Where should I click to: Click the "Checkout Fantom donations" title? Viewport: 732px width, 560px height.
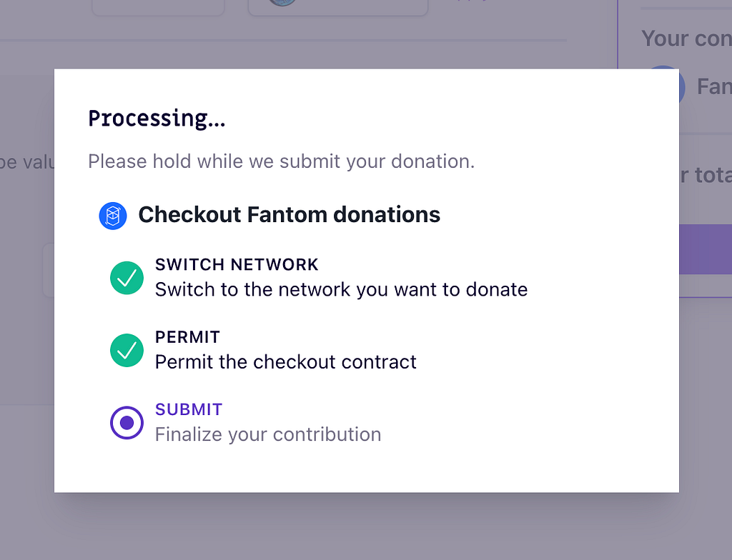pyautogui.click(x=289, y=214)
